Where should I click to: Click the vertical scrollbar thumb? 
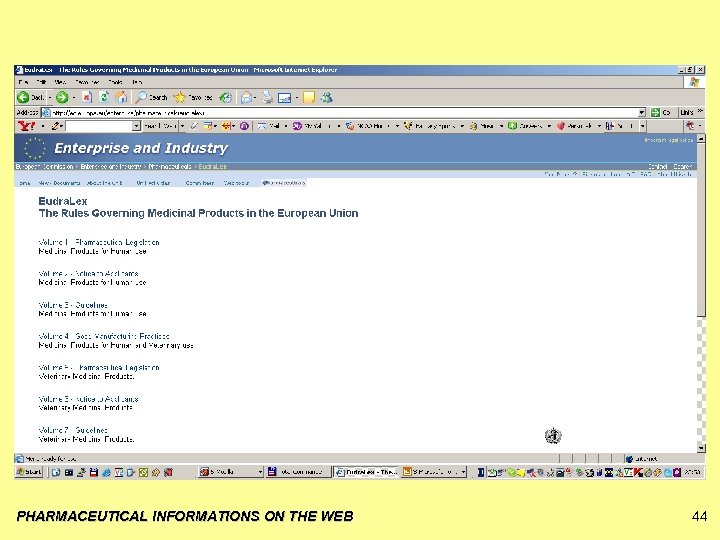pyautogui.click(x=701, y=230)
